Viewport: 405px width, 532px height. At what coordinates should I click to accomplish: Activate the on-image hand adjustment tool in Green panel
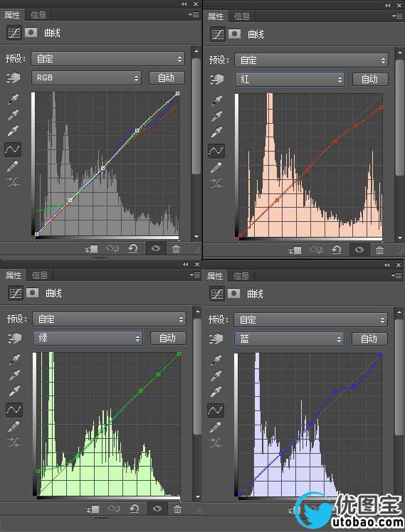14,338
